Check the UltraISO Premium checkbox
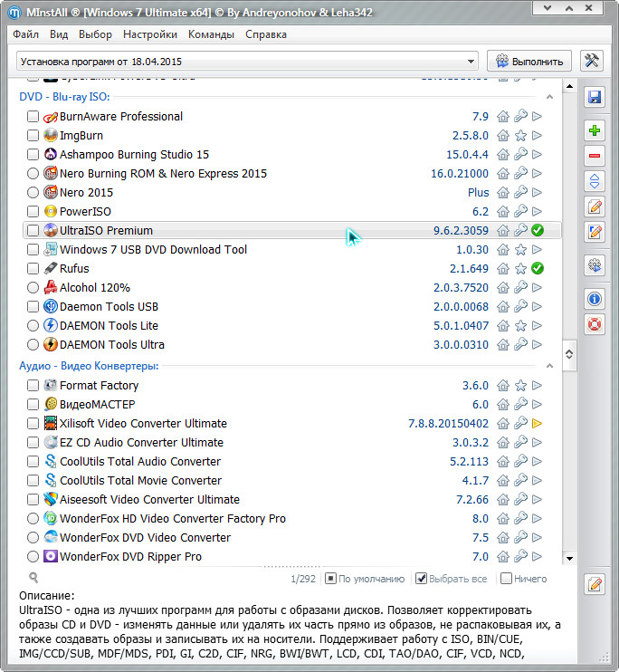Image resolution: width=619 pixels, height=672 pixels. (x=33, y=230)
